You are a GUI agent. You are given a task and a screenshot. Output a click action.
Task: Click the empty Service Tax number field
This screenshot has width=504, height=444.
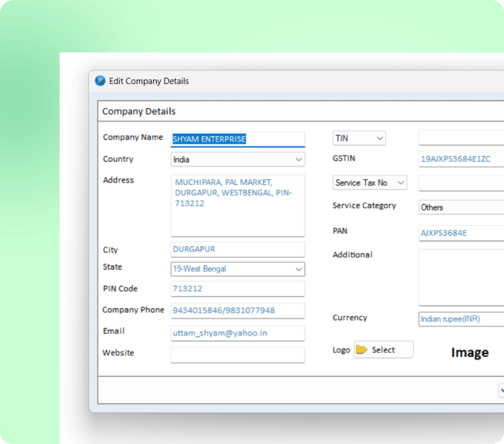click(461, 183)
